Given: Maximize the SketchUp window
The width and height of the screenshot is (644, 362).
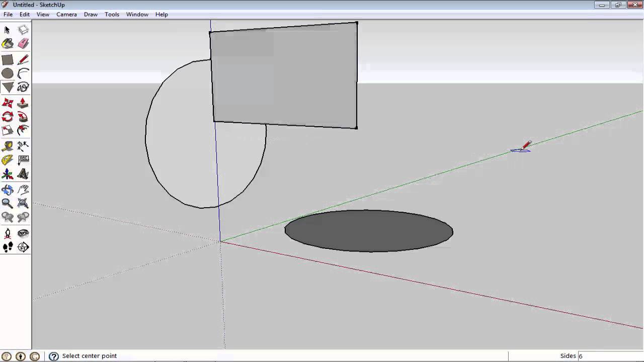Looking at the screenshot, I should click(618, 5).
